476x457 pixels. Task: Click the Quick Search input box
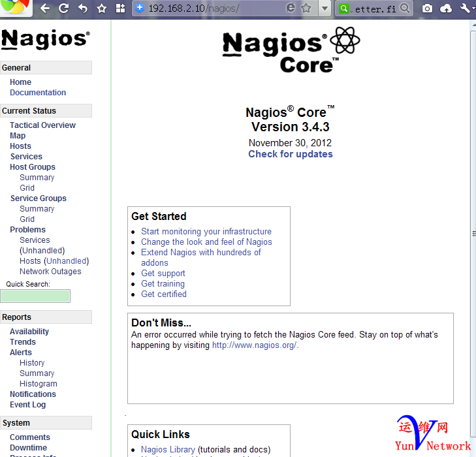coord(35,296)
